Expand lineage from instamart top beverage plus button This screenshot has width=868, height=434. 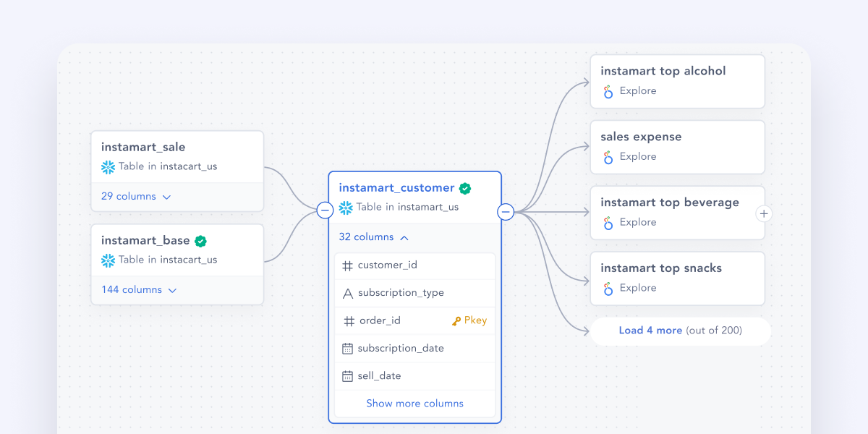point(764,213)
